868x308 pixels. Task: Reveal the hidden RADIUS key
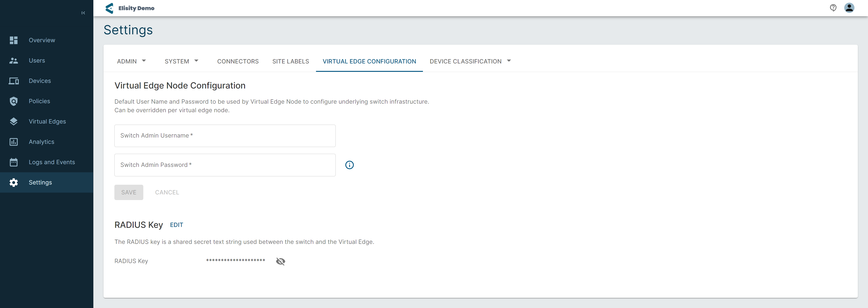(x=280, y=261)
